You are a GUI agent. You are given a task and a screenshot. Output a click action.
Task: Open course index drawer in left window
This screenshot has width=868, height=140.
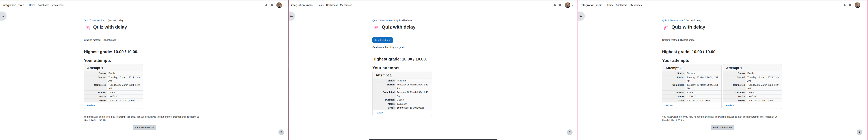[3, 16]
